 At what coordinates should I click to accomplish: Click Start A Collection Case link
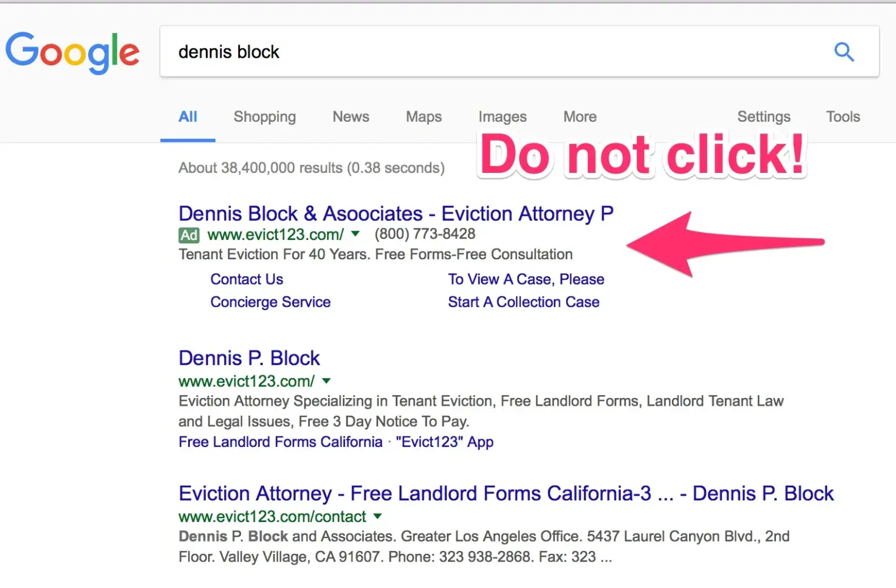(x=523, y=302)
